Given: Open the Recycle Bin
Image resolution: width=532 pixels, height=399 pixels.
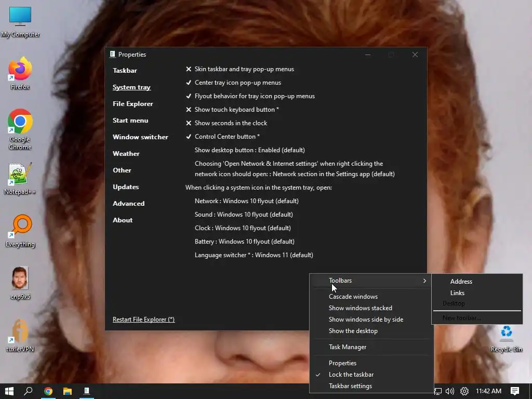Looking at the screenshot, I should coord(506,338).
